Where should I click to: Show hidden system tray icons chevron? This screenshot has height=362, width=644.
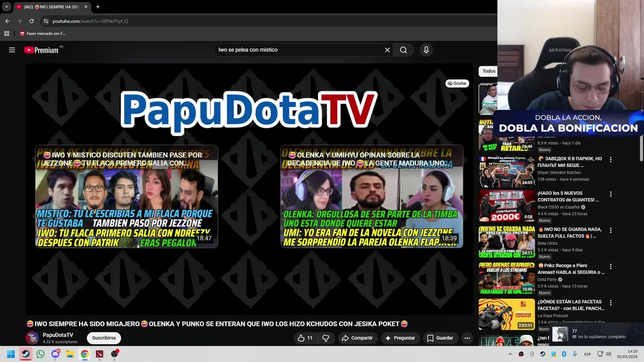pos(510,354)
